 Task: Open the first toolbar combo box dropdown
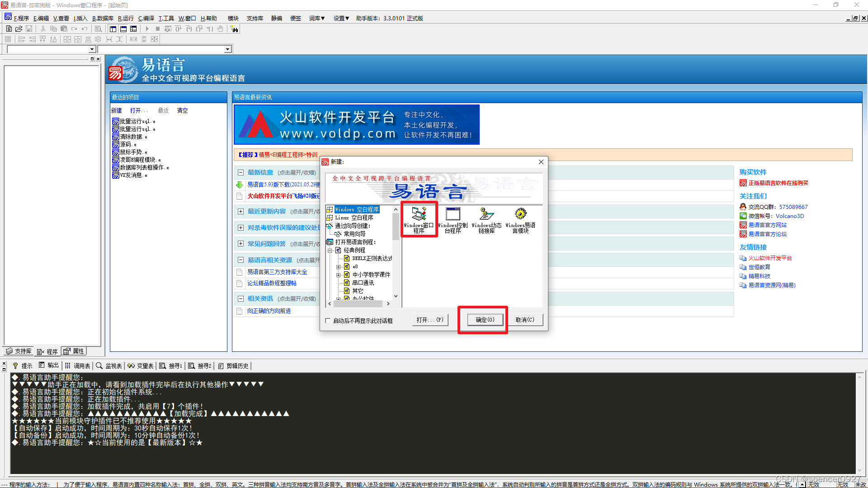(x=92, y=49)
